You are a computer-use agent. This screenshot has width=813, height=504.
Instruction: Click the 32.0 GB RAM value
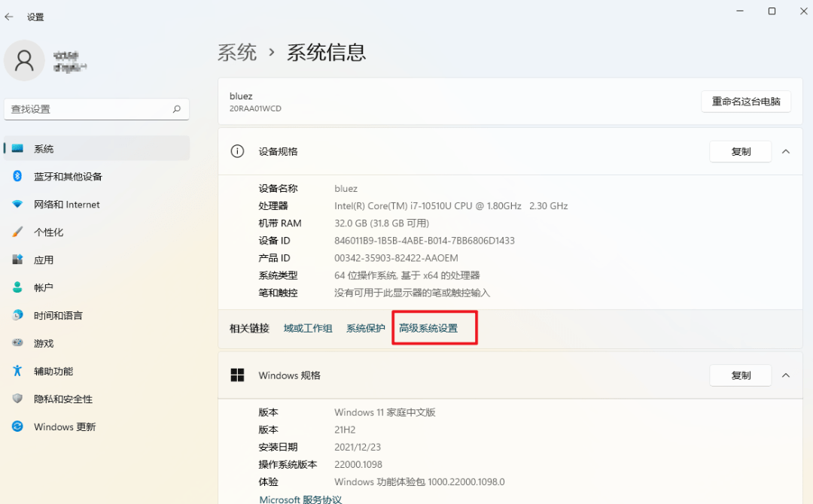(x=382, y=223)
